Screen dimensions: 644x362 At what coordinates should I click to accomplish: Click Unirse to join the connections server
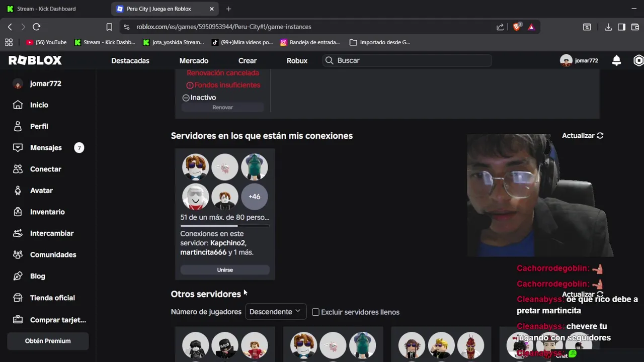coord(225,270)
